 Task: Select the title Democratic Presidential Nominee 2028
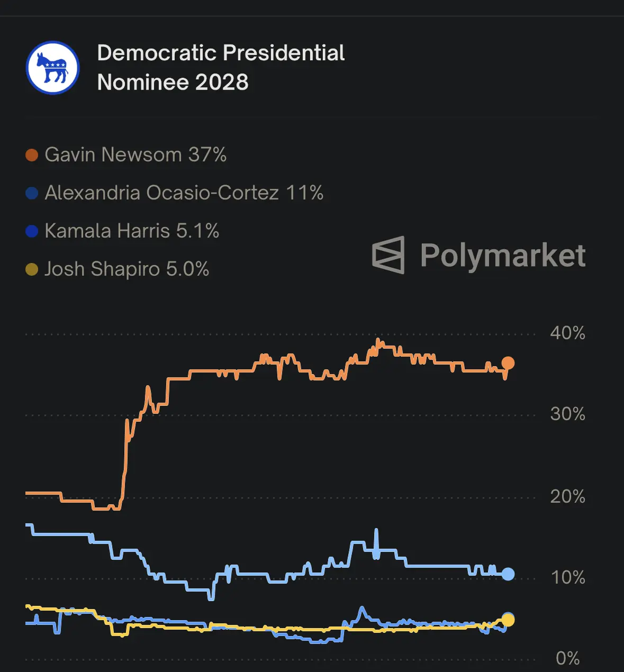221,68
